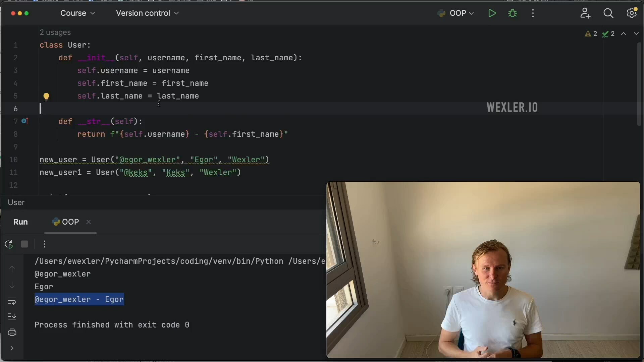This screenshot has height=362, width=644.
Task: Click the User breadcrumb below the editor
Action: coord(16,202)
